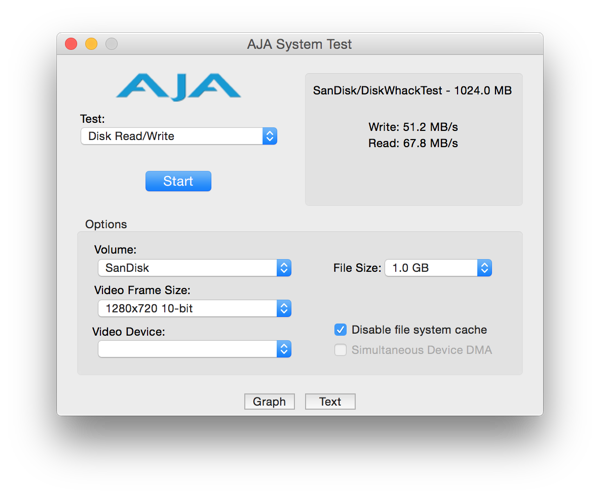Open the Volume dropdown showing SanDisk
This screenshot has height=497, width=600.
coord(194,268)
